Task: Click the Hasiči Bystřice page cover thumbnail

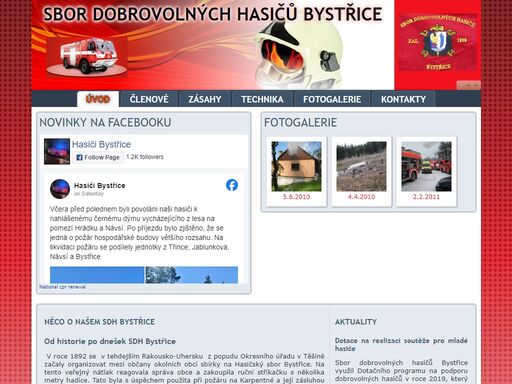Action: [x=57, y=151]
